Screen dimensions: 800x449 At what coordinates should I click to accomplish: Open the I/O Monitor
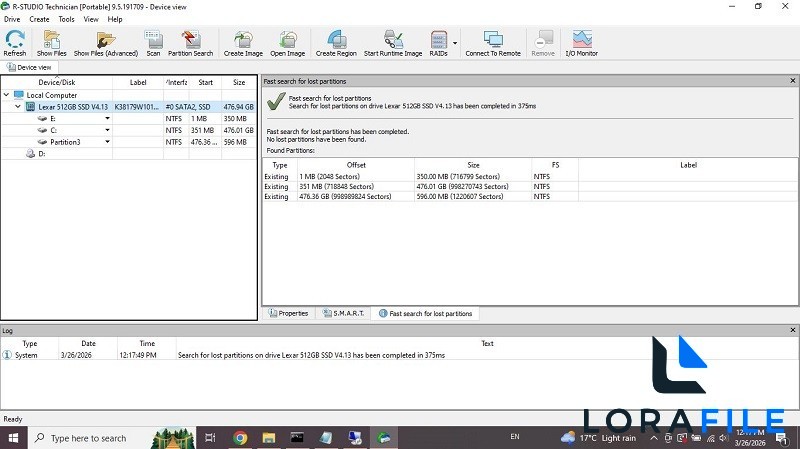582,43
